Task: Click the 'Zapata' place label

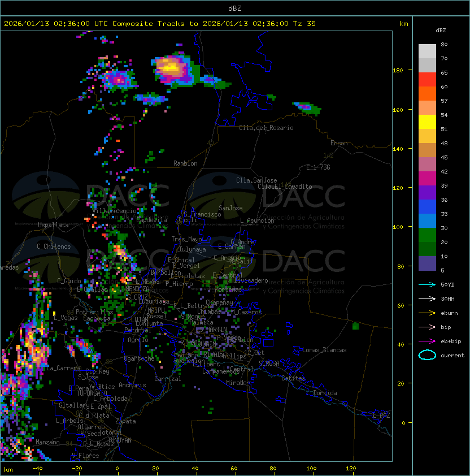Action: (125, 421)
